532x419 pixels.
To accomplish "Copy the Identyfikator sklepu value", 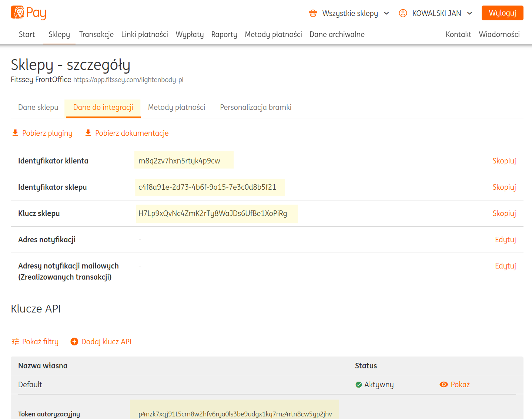I will click(x=504, y=187).
